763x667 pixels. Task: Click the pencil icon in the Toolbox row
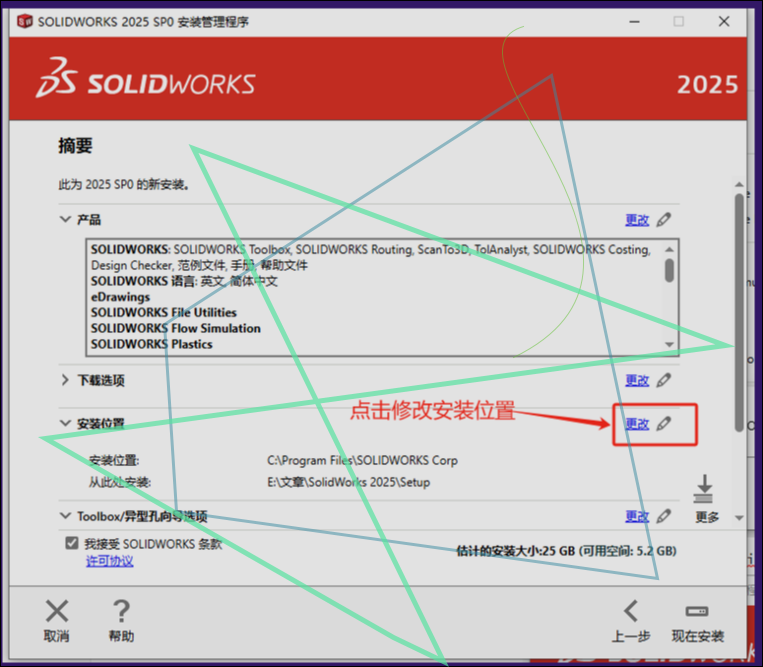pos(664,516)
